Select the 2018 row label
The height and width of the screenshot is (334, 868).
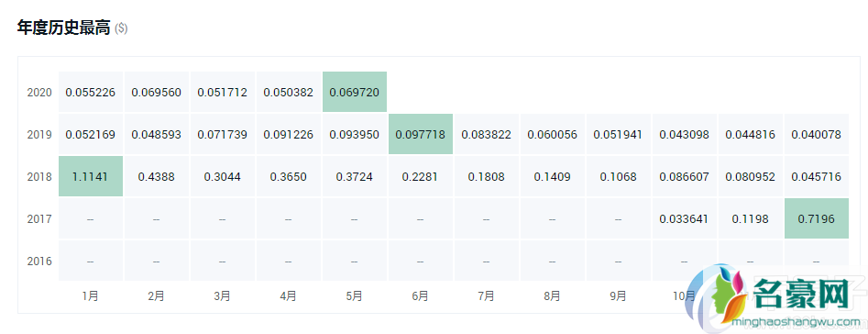point(39,177)
